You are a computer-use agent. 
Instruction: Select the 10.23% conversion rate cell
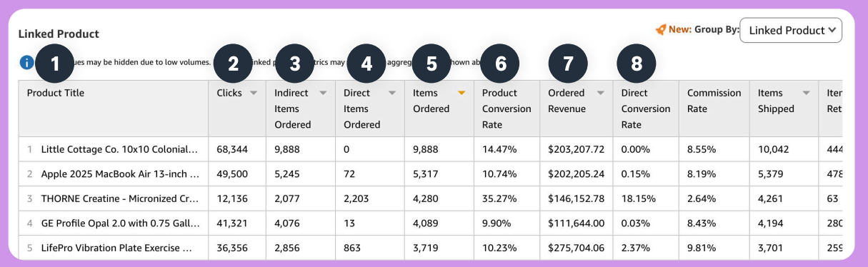[507, 248]
